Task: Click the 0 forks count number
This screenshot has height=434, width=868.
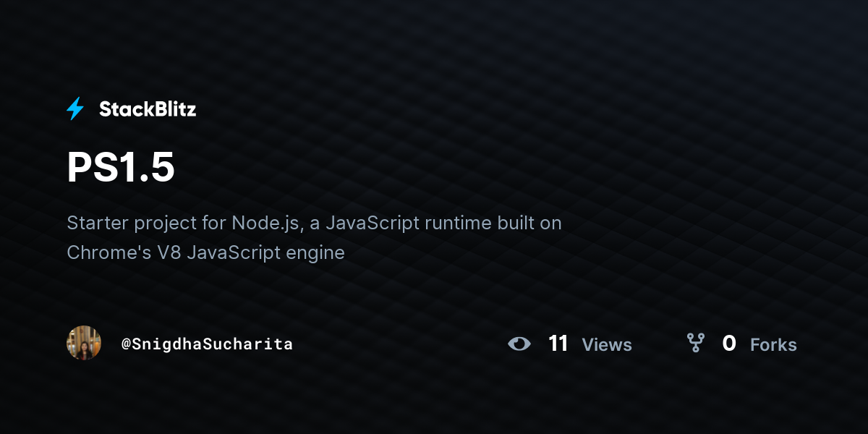Action: click(729, 344)
